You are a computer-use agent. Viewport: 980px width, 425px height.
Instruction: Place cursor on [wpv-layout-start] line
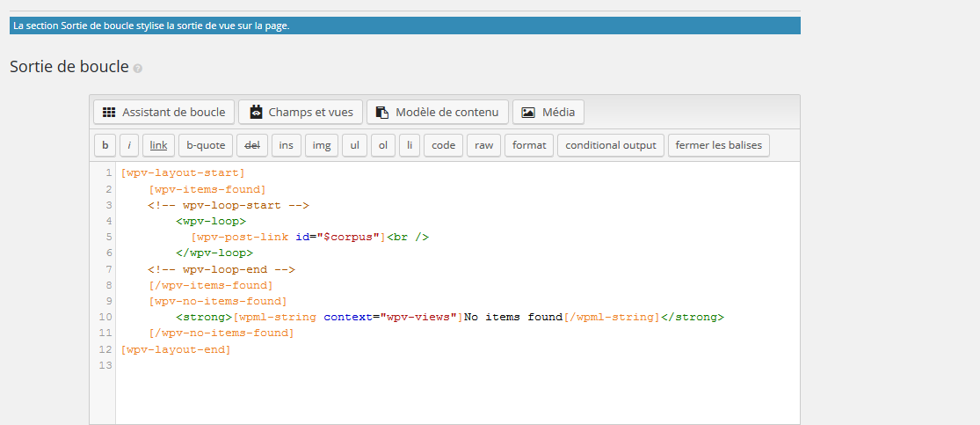183,172
